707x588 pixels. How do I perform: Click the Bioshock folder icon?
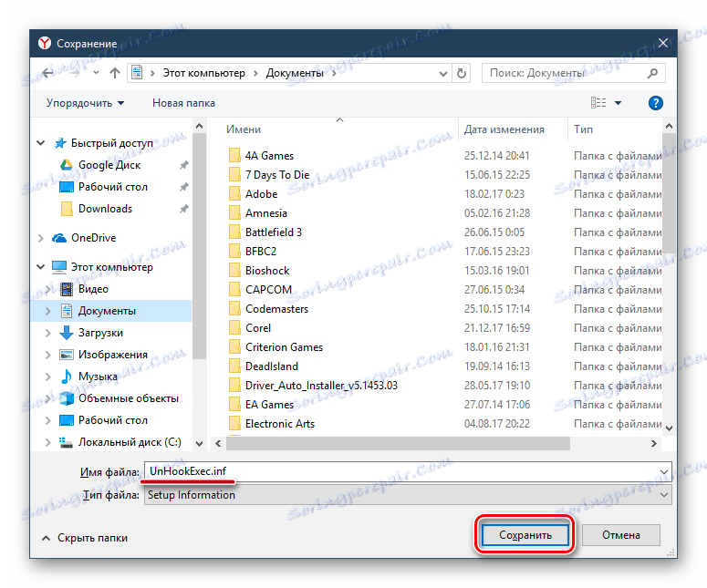coord(234,271)
